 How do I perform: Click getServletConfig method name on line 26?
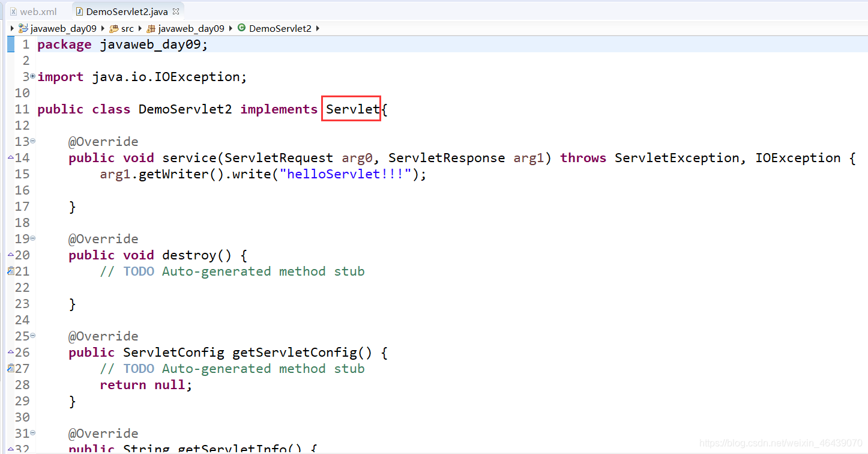(294, 353)
